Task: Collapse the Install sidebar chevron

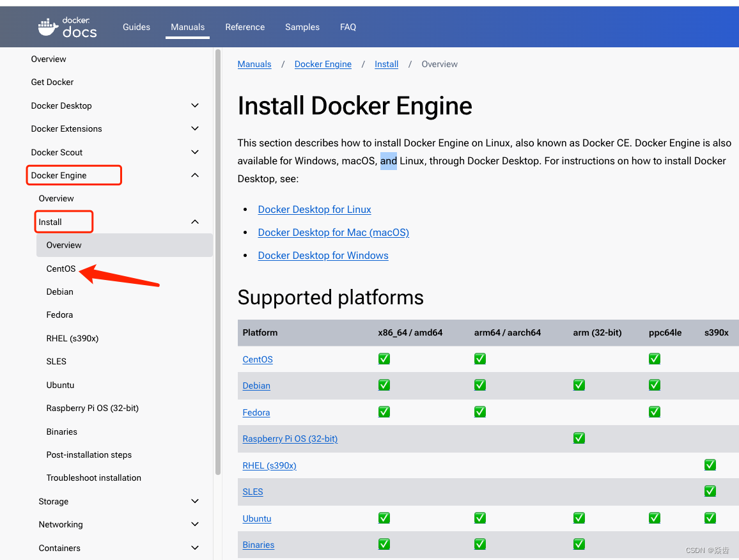Action: [194, 222]
